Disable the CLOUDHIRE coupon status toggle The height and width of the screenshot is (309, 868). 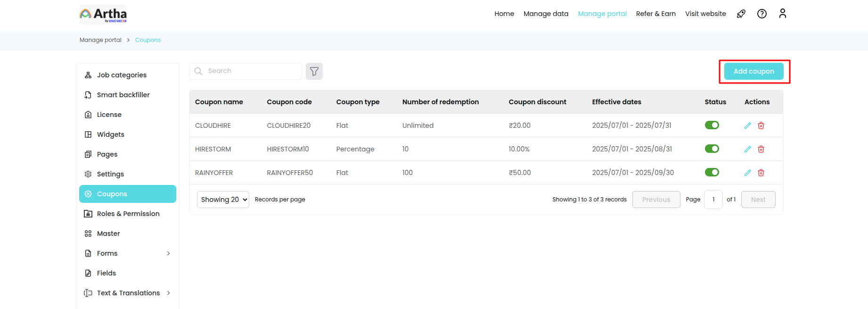pos(712,125)
